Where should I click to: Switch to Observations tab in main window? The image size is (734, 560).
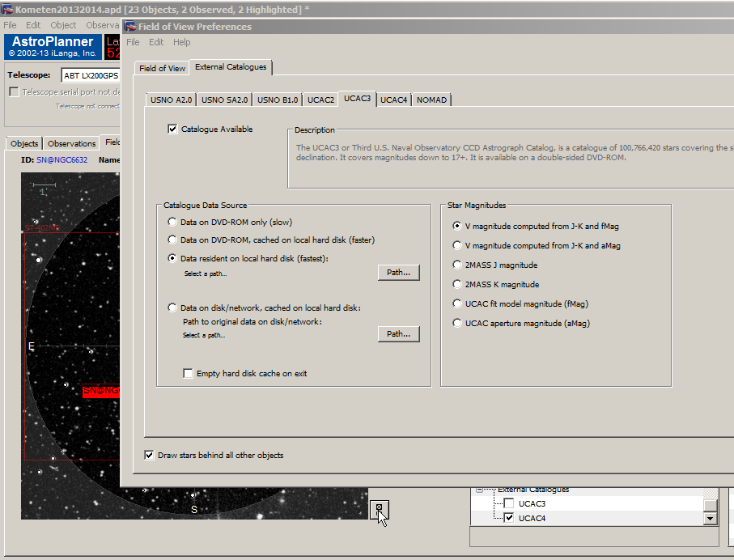72,144
